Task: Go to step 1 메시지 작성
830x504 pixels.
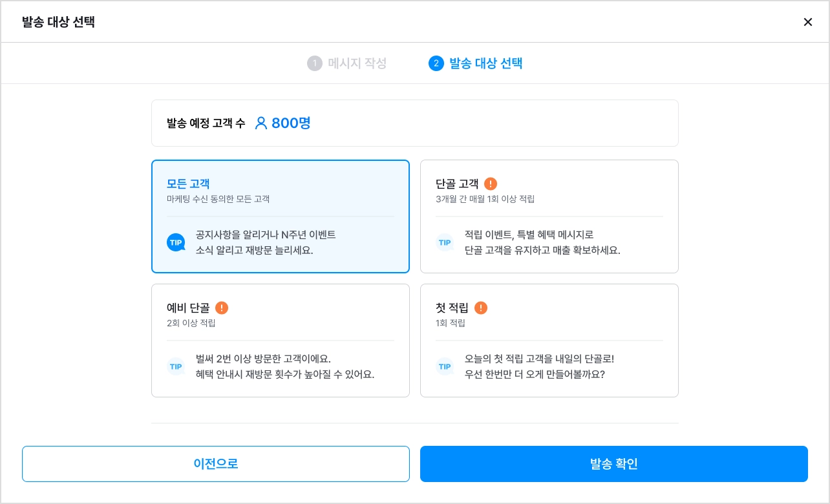Action: [347, 63]
